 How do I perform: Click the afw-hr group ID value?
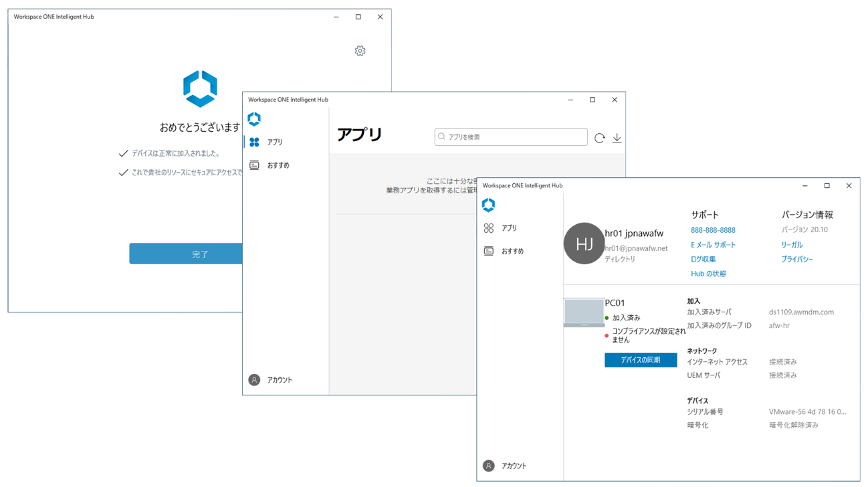[779, 326]
